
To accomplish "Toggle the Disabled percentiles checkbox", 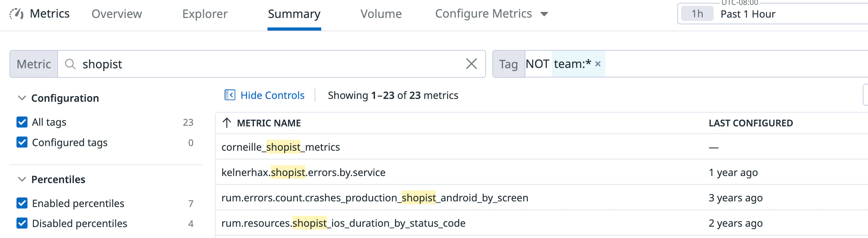I will click(x=22, y=223).
